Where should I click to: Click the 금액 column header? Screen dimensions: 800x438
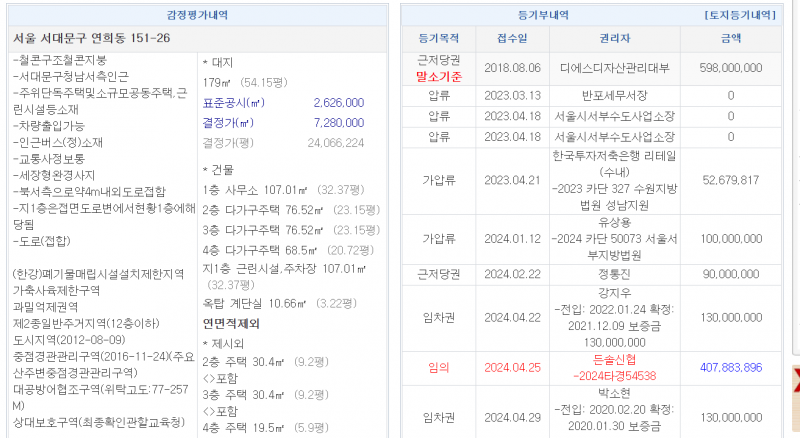(731, 39)
